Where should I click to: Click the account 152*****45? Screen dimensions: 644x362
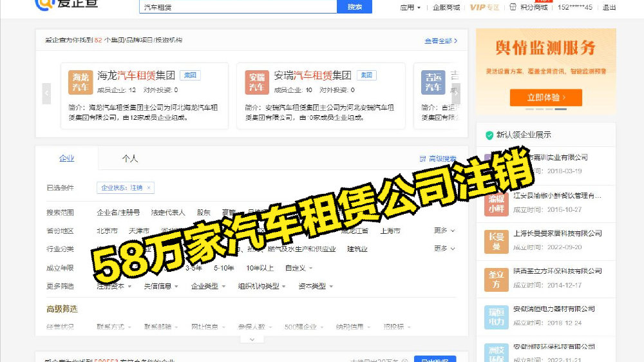point(574,7)
